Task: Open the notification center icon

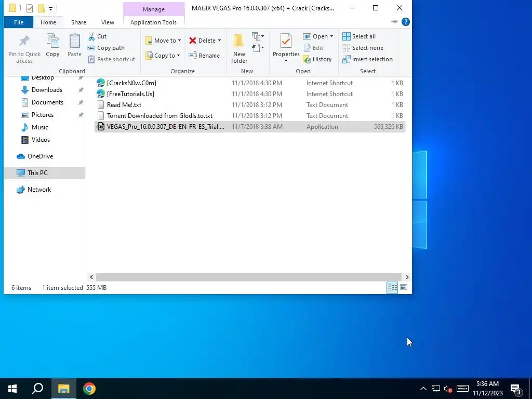Action: click(x=516, y=389)
